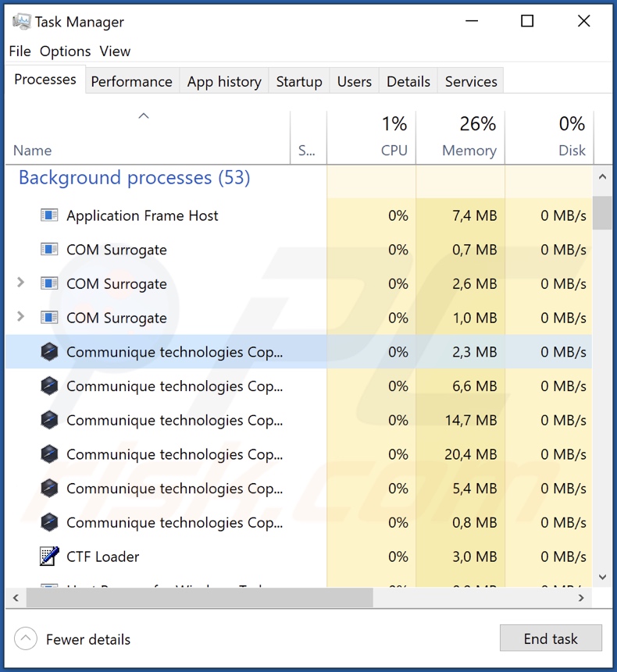Click icon of COM Surrogate using 2,6 MB

(49, 284)
